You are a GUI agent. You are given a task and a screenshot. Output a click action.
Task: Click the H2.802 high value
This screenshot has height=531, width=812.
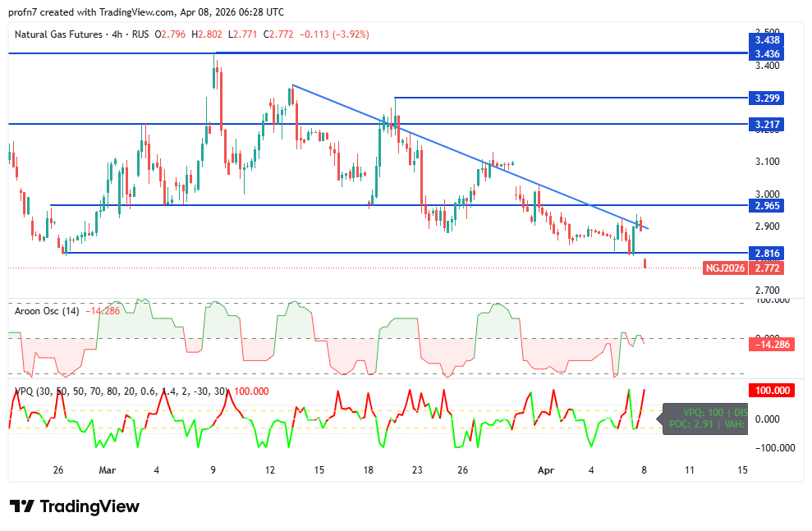tap(207, 34)
